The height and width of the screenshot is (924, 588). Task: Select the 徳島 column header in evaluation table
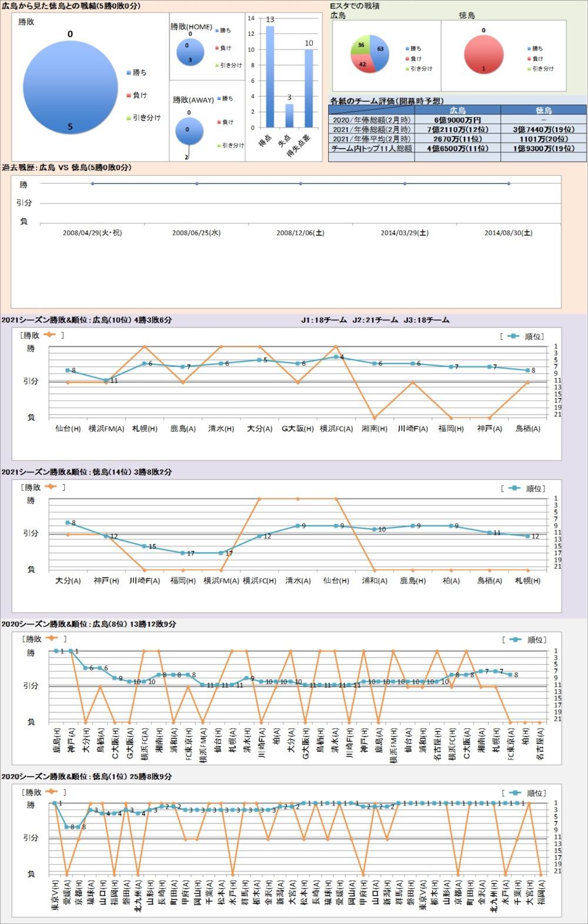pos(543,111)
